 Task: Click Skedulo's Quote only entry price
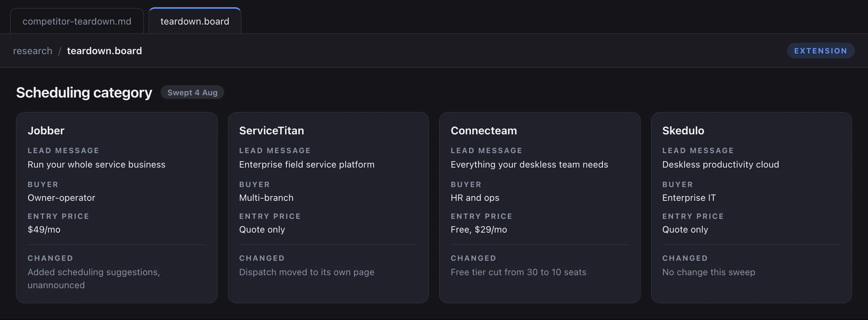coord(685,230)
